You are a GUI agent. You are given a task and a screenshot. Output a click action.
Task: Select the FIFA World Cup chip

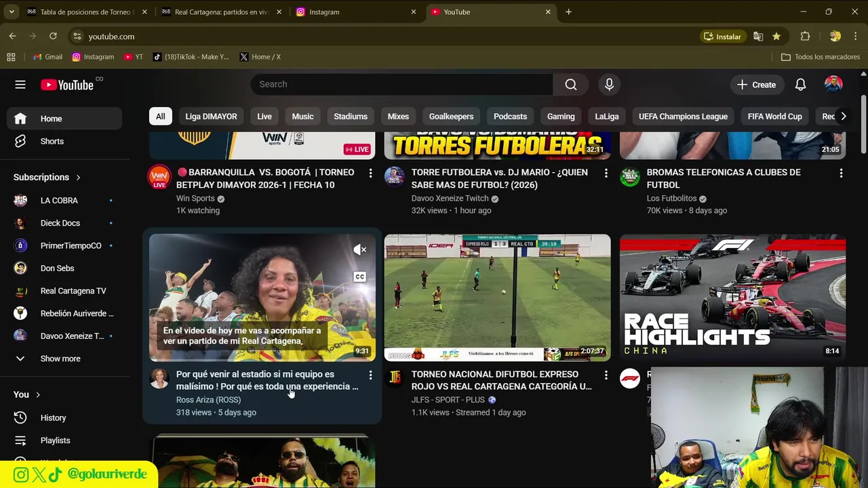774,117
